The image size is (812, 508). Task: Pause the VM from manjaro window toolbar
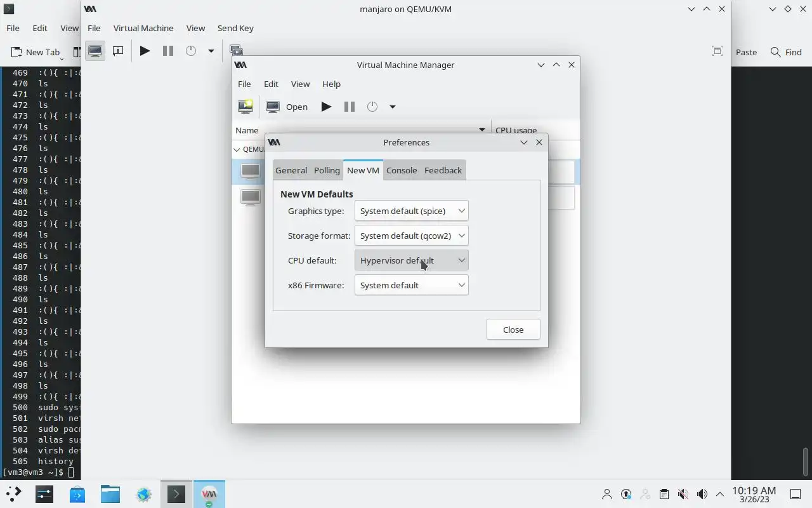[168, 51]
